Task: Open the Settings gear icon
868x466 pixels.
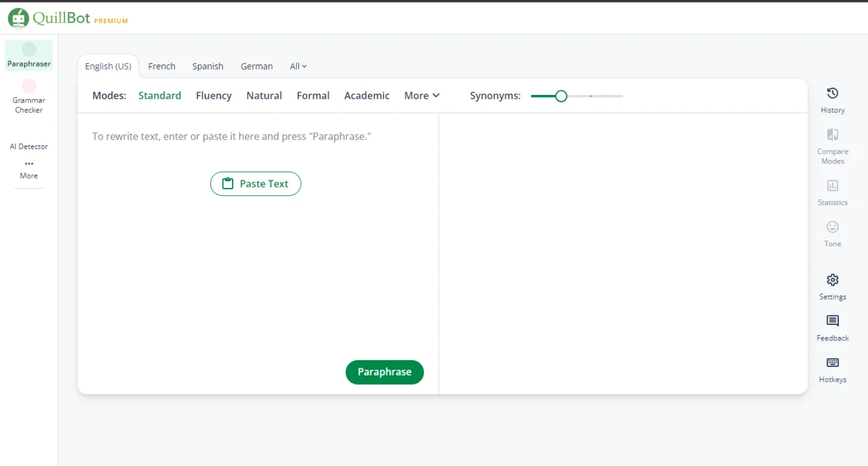Action: pyautogui.click(x=833, y=279)
